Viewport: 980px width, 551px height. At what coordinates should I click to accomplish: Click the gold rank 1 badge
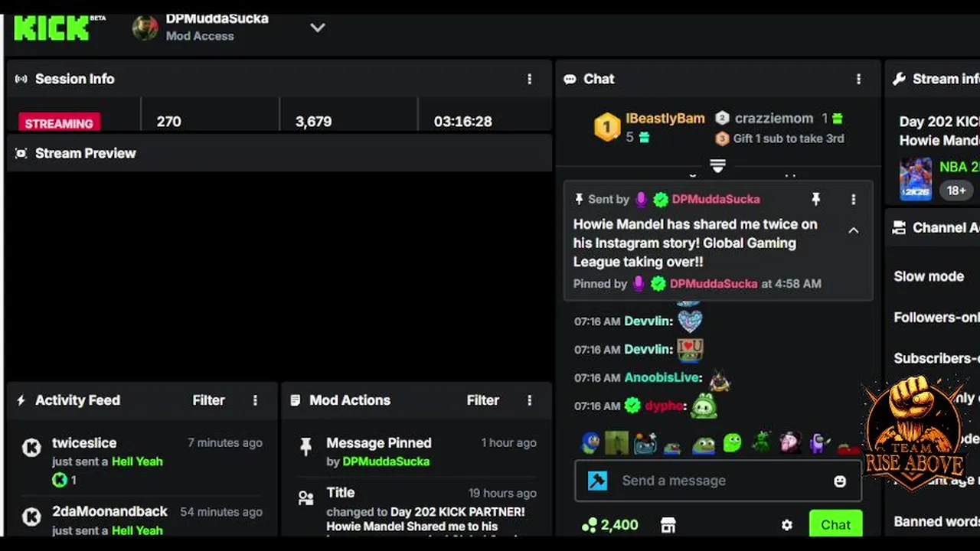(607, 127)
